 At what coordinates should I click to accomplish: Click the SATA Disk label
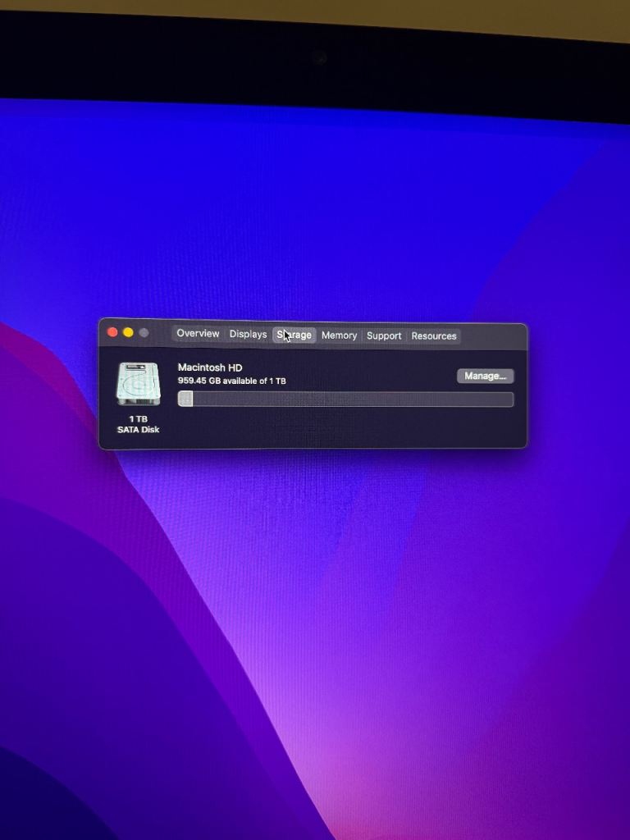(x=138, y=430)
